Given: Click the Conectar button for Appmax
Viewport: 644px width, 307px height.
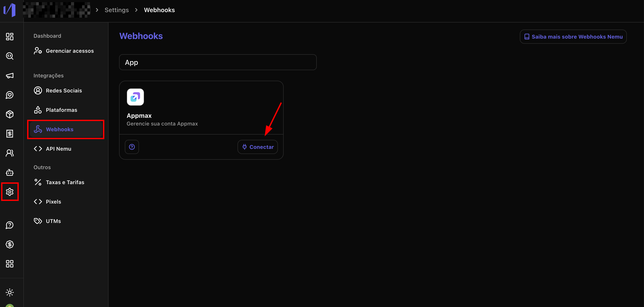Looking at the screenshot, I should [x=258, y=147].
